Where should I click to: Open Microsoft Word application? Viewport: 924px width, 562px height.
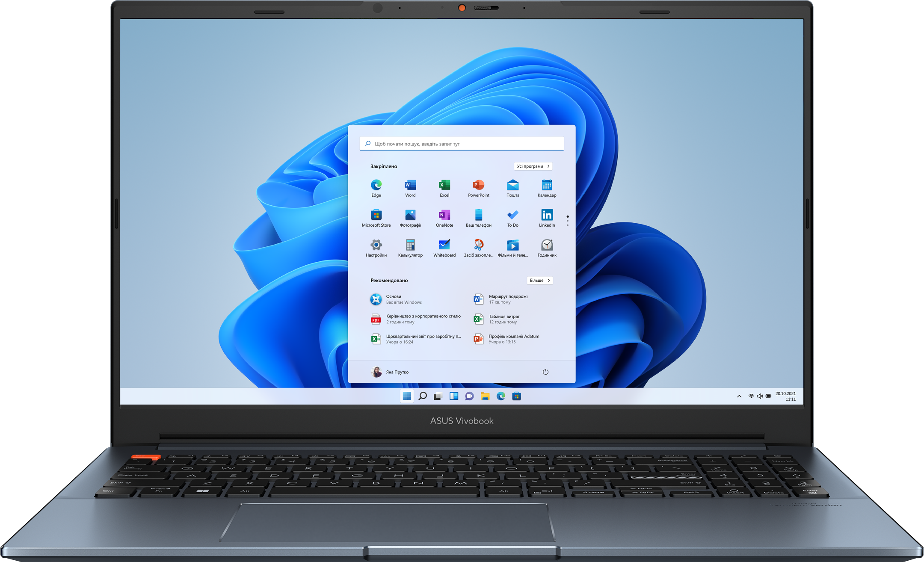pyautogui.click(x=409, y=185)
